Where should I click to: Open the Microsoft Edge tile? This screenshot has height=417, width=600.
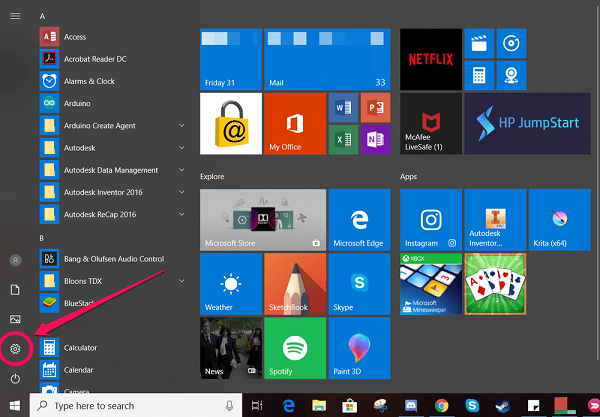pos(358,219)
